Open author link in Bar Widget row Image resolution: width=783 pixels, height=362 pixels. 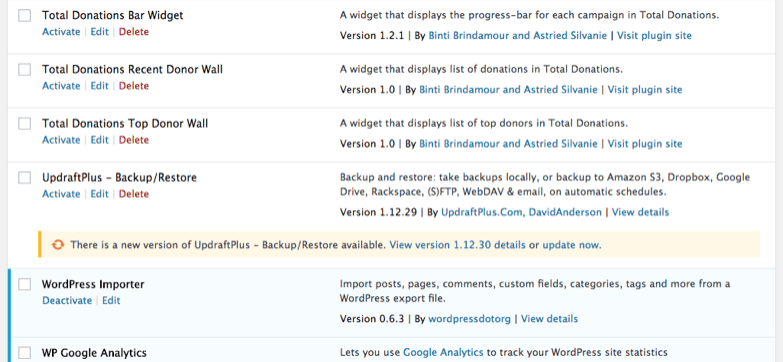click(518, 35)
